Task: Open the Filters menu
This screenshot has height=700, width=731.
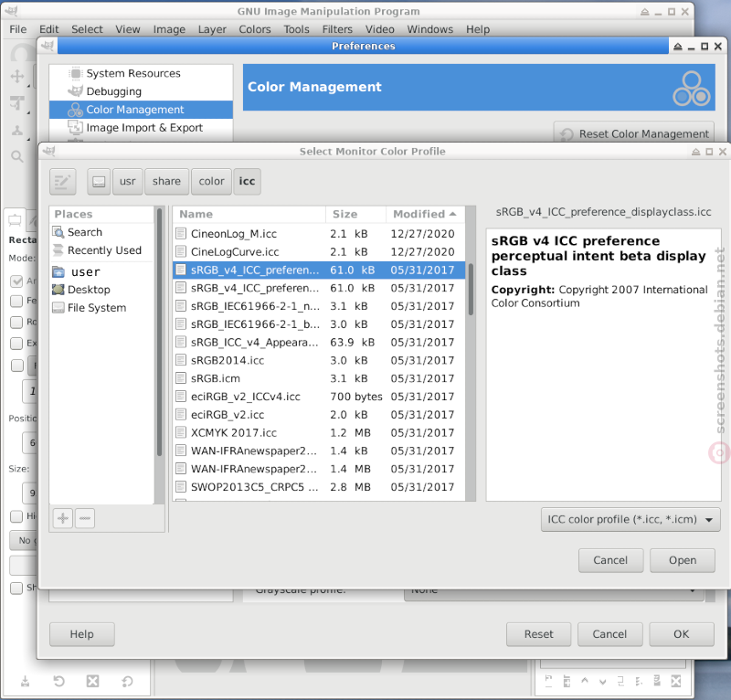Action: pos(337,29)
